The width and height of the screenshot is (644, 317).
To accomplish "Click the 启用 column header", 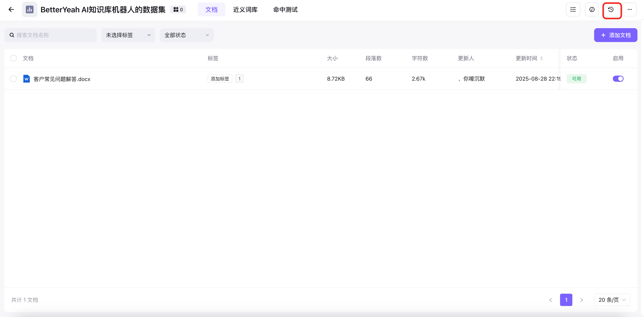I will point(618,58).
